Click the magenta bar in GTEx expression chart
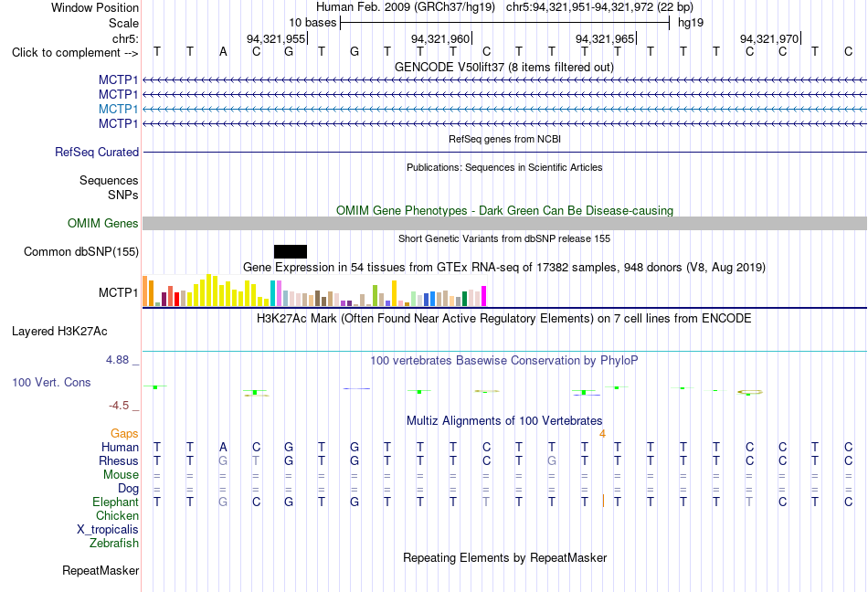Viewport: 868px width, 592px height. 484,296
